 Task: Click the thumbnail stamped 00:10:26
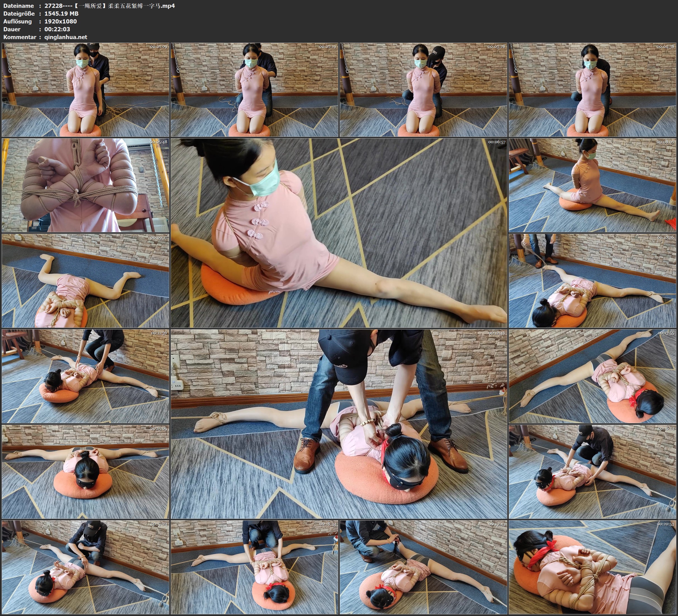592,281
